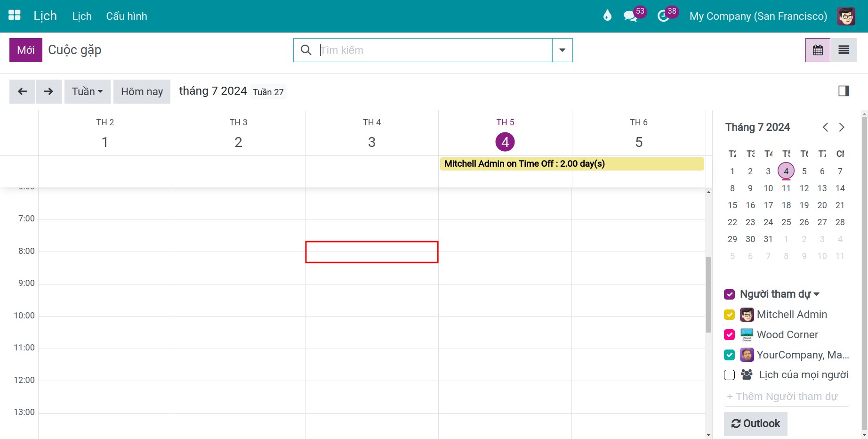Focus the Thêm Người tham dự field

click(x=787, y=397)
